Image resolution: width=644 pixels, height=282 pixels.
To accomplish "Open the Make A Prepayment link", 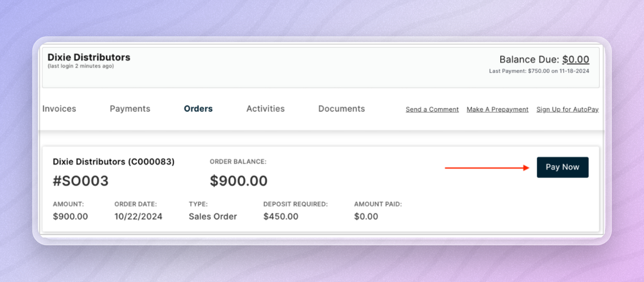I will [x=497, y=110].
